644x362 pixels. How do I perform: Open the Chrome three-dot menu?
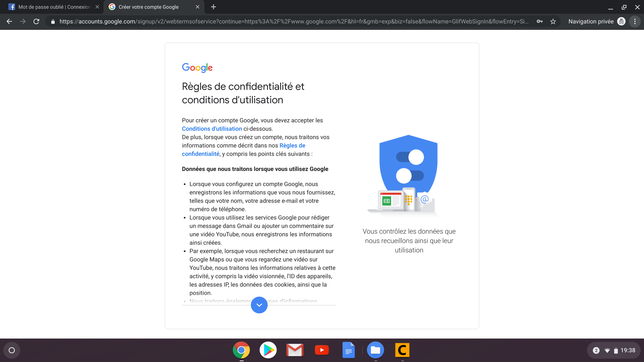click(x=635, y=21)
